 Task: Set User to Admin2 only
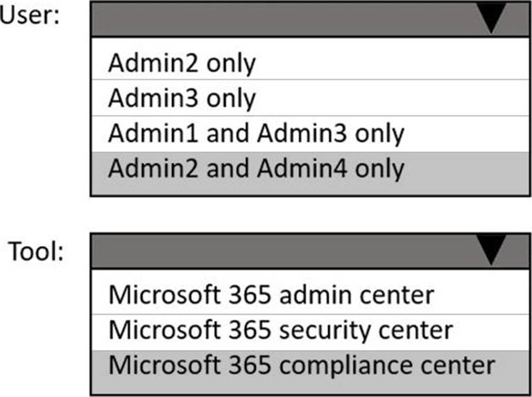[x=182, y=64]
